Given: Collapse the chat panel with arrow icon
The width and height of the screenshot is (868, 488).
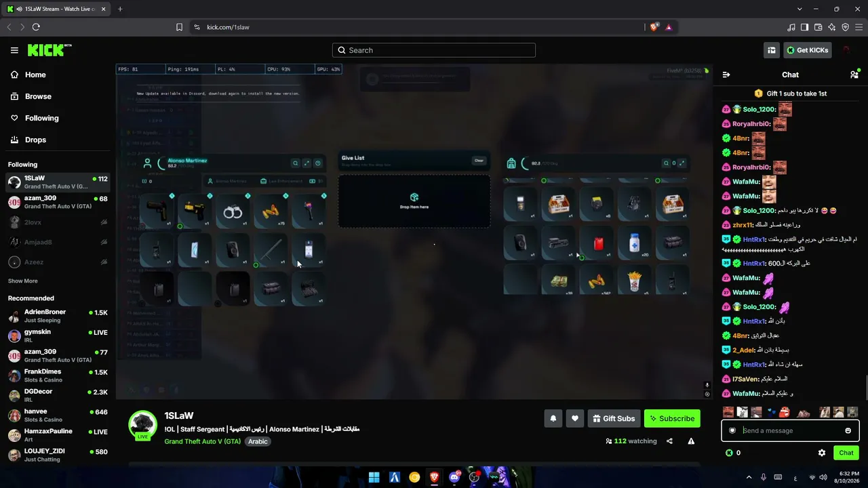Looking at the screenshot, I should (726, 75).
